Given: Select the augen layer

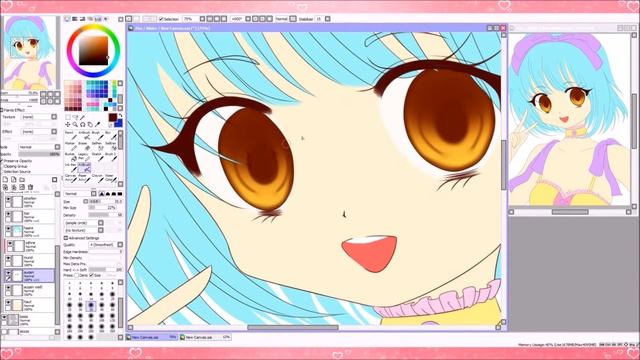Looking at the screenshot, I should click(x=29, y=275).
